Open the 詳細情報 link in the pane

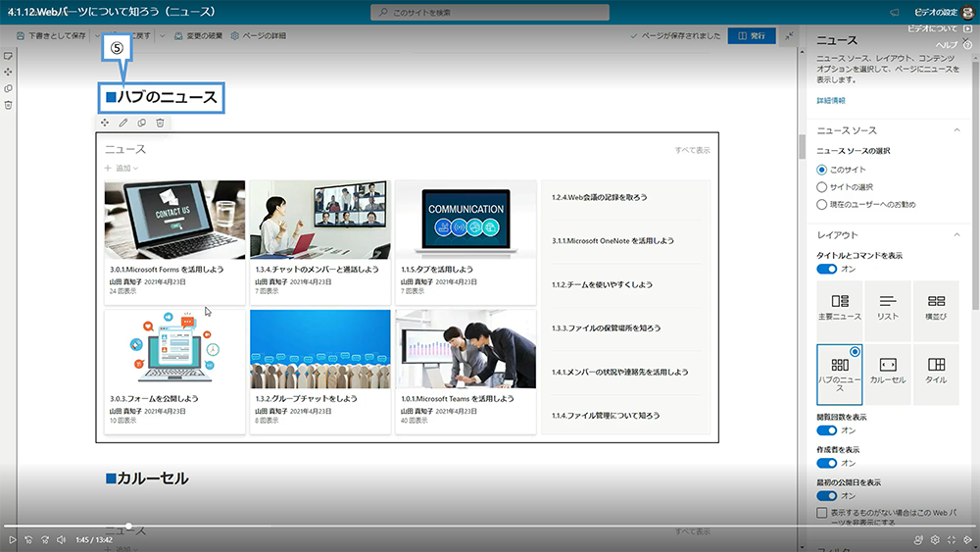pyautogui.click(x=831, y=100)
